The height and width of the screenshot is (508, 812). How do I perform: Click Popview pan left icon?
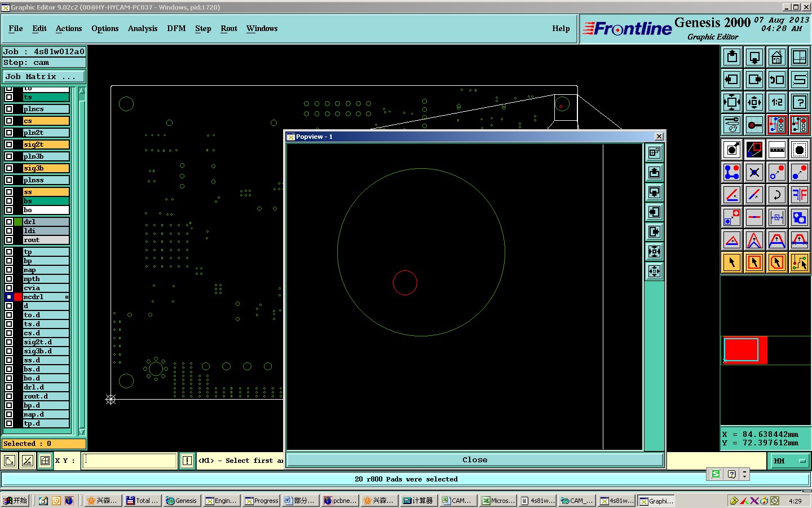tap(654, 212)
